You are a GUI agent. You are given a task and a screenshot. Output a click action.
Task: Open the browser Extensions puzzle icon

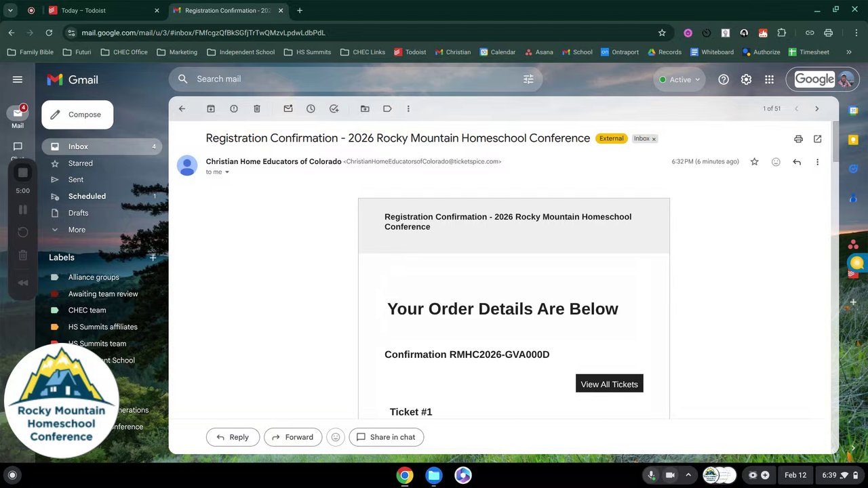coord(782,33)
